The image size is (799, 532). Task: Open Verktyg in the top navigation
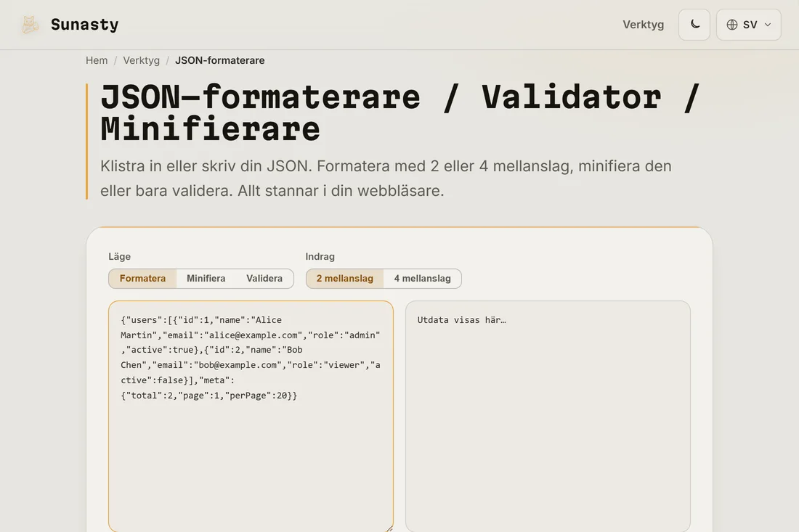[x=643, y=25]
